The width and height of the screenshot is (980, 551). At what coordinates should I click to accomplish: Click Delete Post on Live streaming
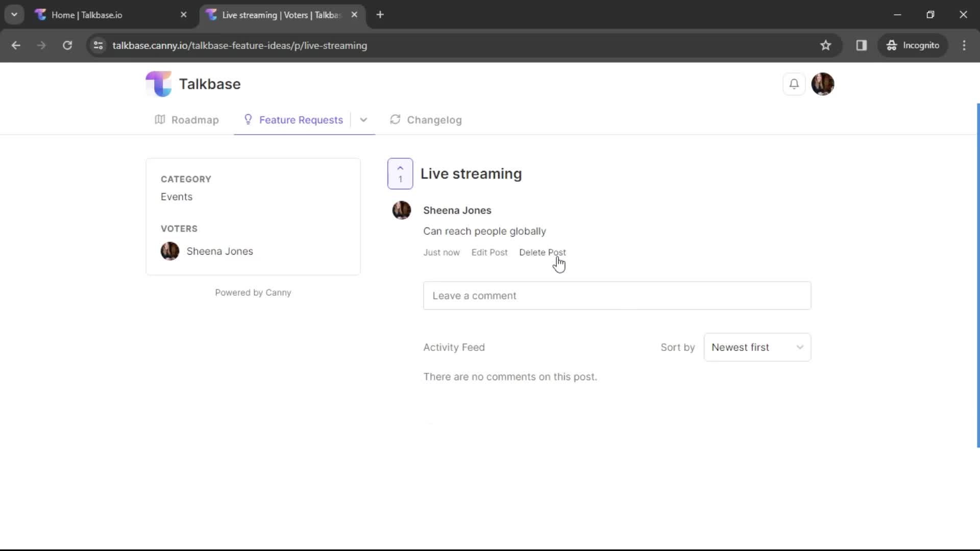coord(543,252)
